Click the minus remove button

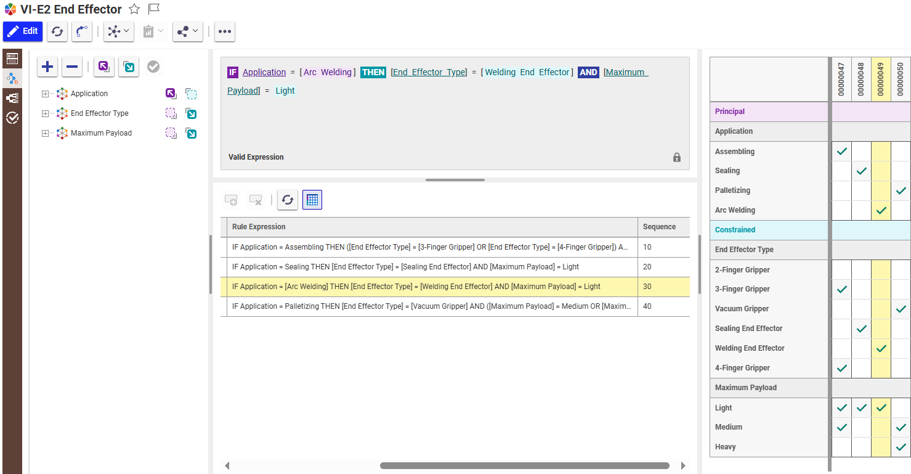pyautogui.click(x=72, y=67)
